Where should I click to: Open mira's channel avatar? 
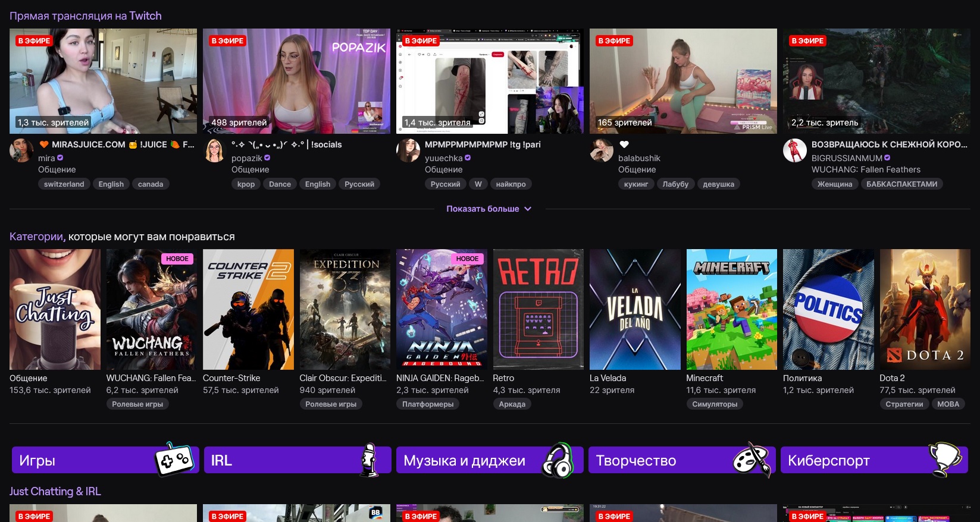[x=21, y=151]
